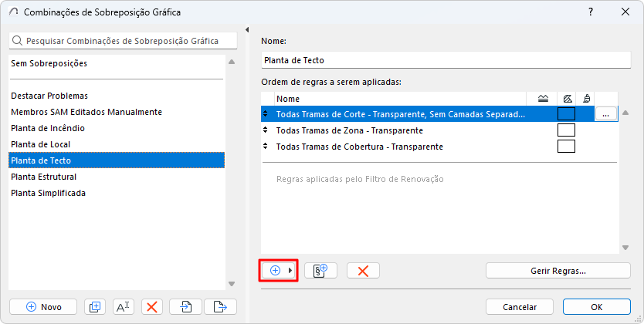The image size is (644, 324).
Task: Click the help question mark icon
Action: [591, 12]
